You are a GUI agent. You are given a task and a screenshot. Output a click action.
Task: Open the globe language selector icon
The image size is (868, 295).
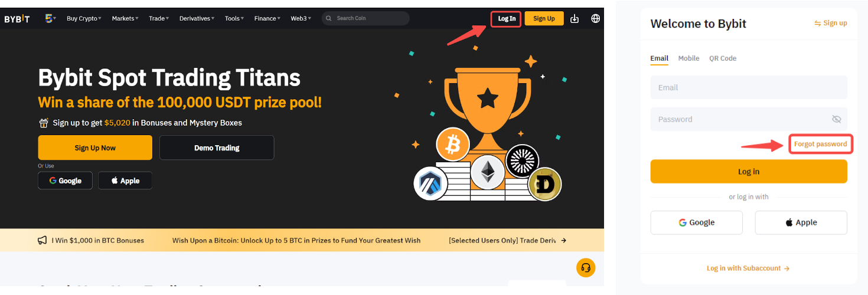[x=595, y=18]
